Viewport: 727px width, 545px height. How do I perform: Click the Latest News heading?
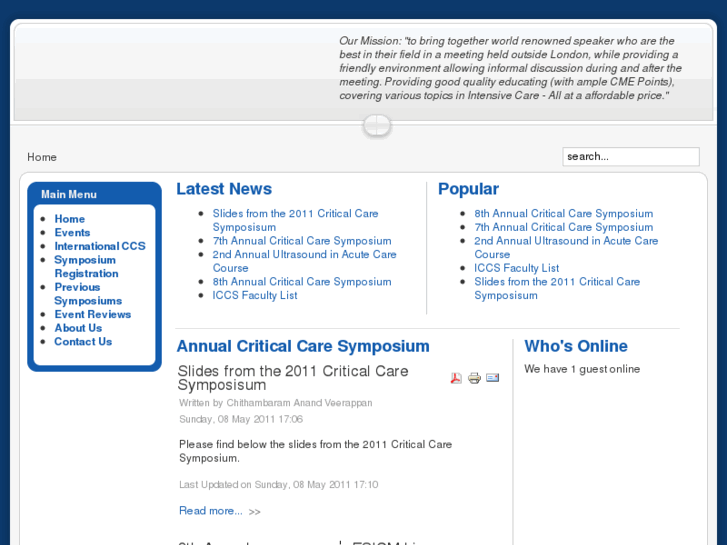click(x=224, y=189)
